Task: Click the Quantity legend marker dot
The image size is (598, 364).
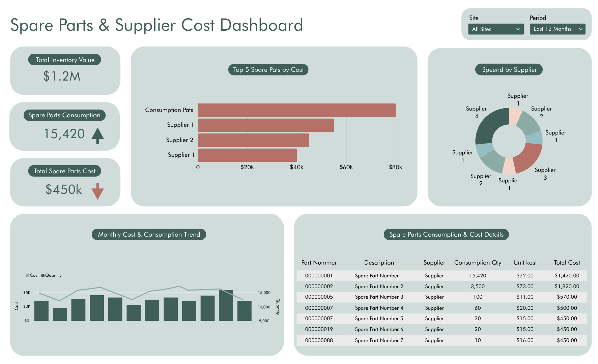Action: (x=43, y=276)
